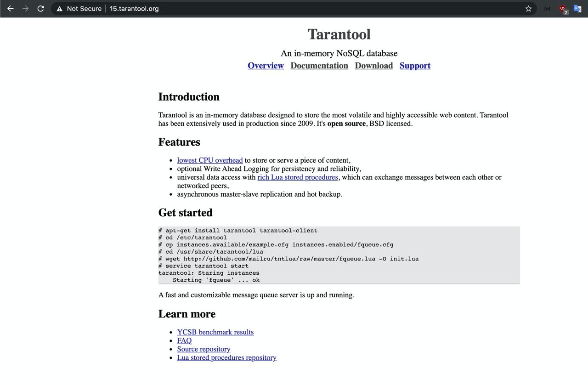The image size is (588, 385).
Task: Click the Introduction heading
Action: (x=189, y=97)
